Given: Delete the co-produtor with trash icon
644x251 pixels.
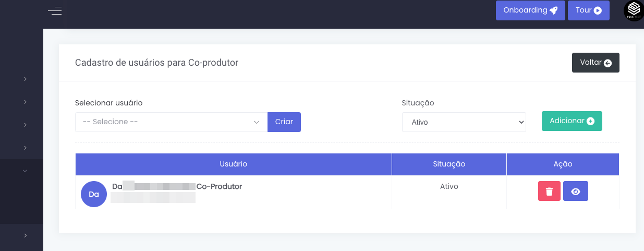Looking at the screenshot, I should [549, 192].
